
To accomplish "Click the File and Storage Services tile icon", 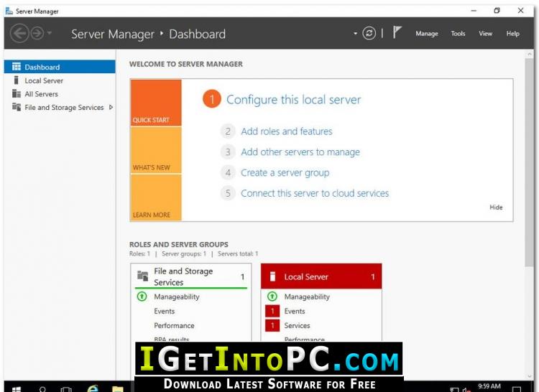I will [142, 276].
